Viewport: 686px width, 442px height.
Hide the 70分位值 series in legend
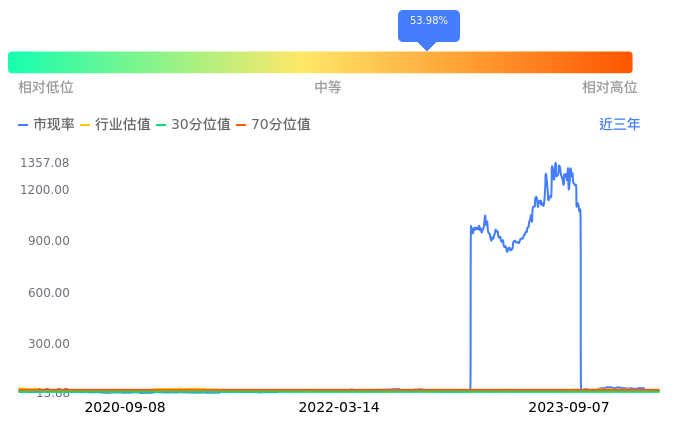[x=273, y=125]
